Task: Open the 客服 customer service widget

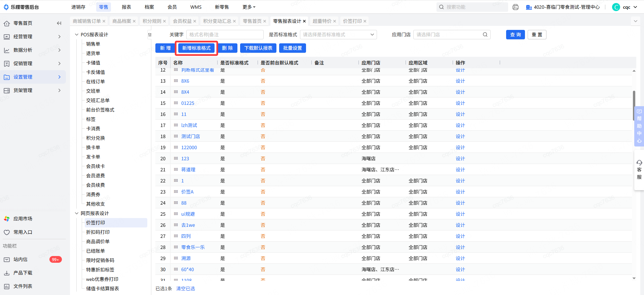Action: point(639,170)
